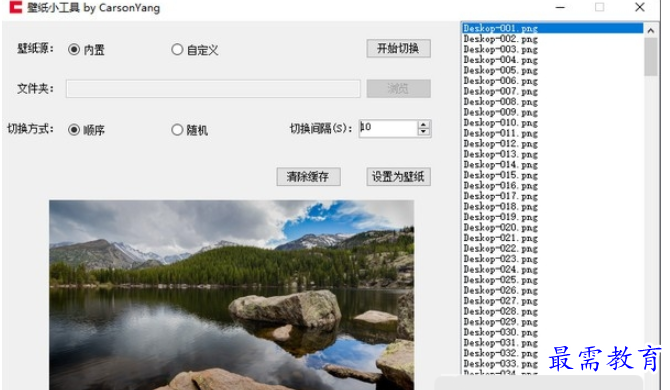
Task: Click the 开始切换 button
Action: pos(398,48)
